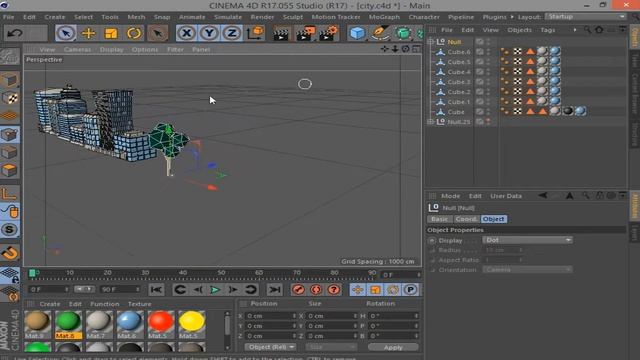Enable Points mode in left palette

[9, 135]
